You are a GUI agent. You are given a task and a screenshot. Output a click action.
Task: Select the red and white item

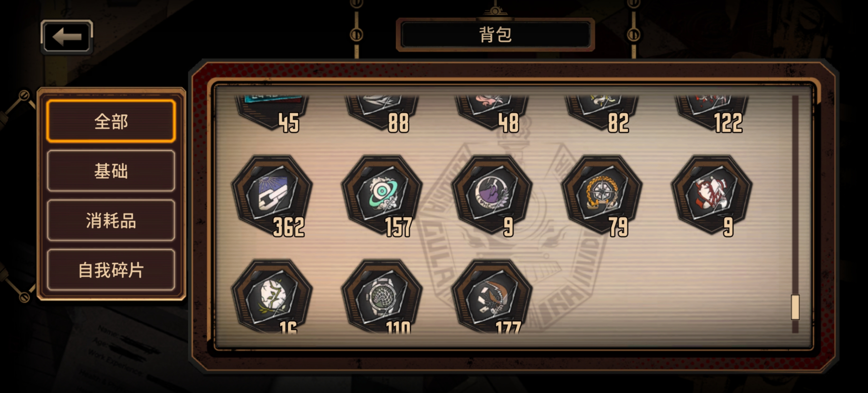[712, 196]
